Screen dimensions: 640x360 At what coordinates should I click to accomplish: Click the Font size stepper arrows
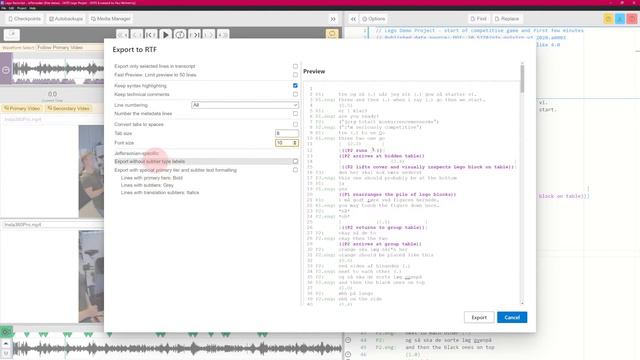coord(295,143)
